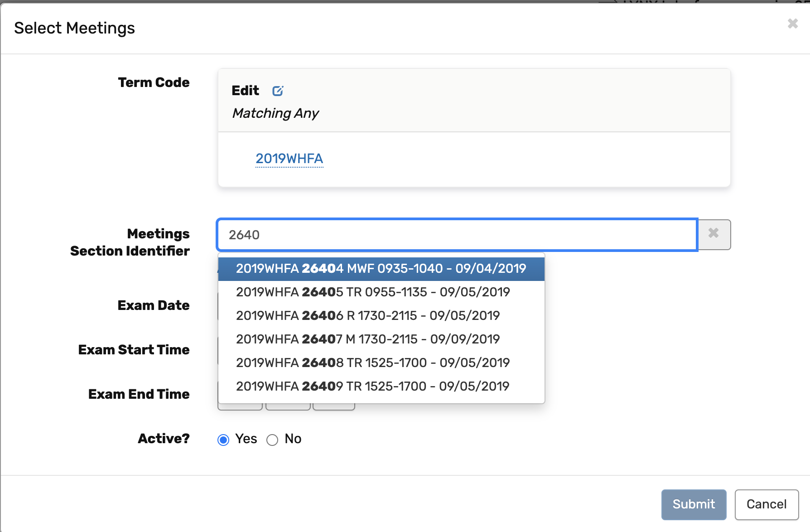Click the Active? field label
Image resolution: width=810 pixels, height=532 pixels.
tap(164, 439)
